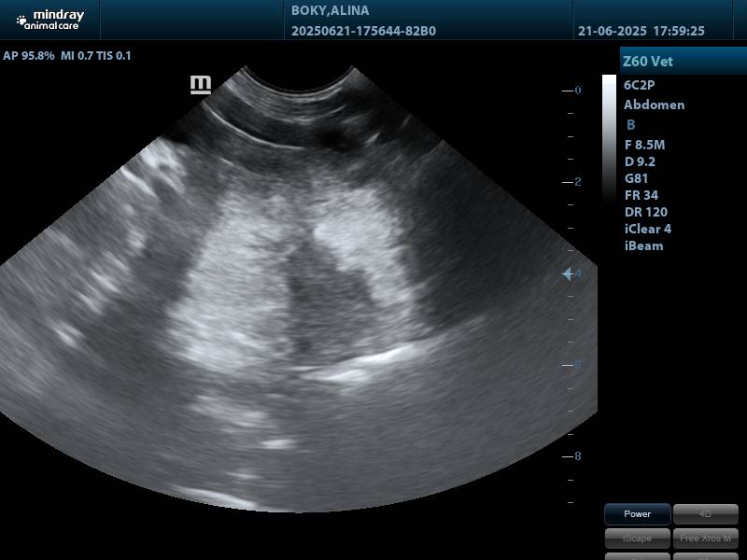Screen dimensions: 747x560
Task: Select the B mode indicator
Action: point(631,124)
